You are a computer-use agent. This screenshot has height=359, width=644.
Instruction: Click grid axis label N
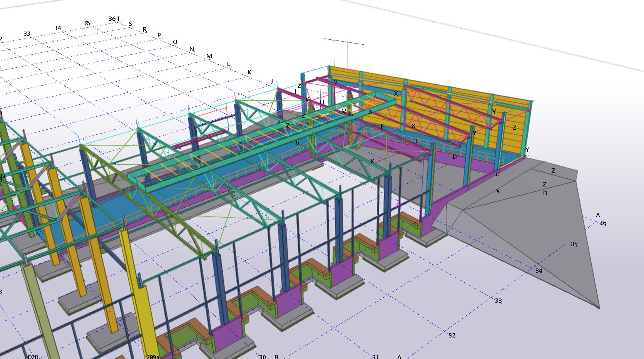[192, 49]
